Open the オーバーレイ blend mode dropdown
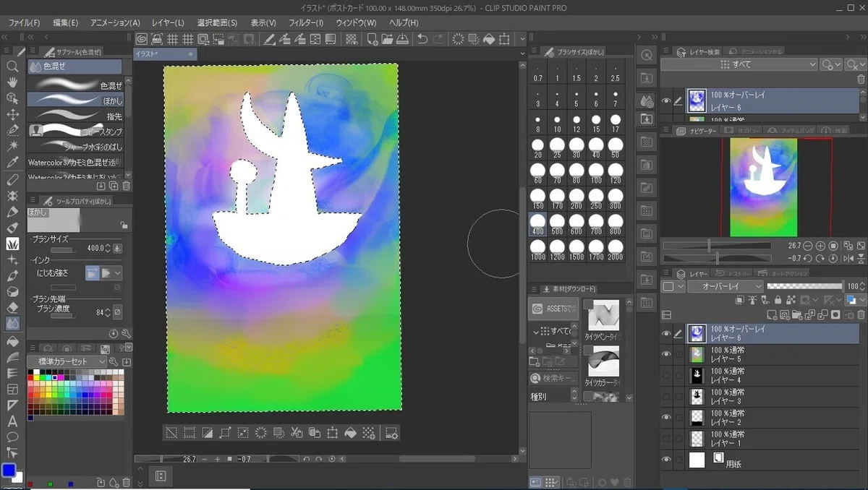Viewport: 868px width, 490px height. 724,286
